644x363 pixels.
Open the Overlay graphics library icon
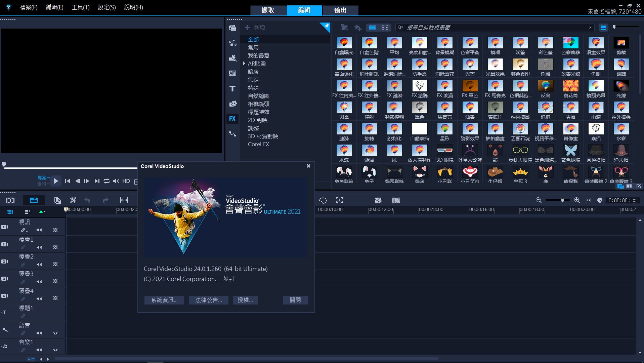[232, 104]
